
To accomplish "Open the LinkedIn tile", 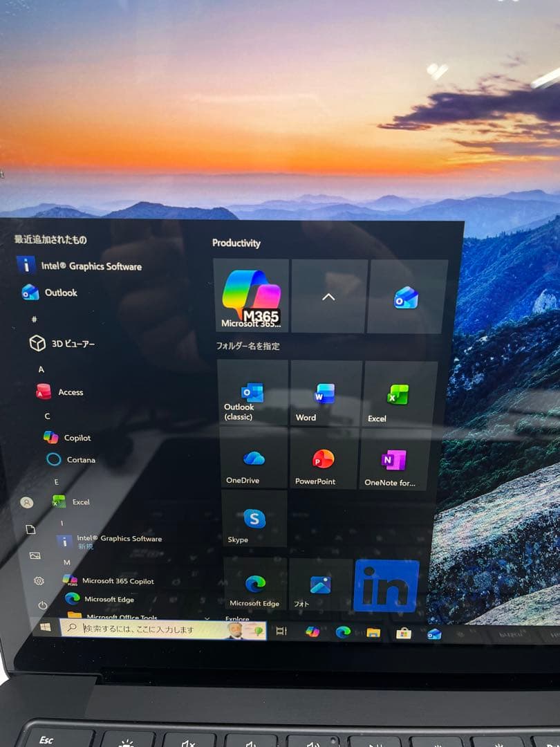I will pos(386,586).
